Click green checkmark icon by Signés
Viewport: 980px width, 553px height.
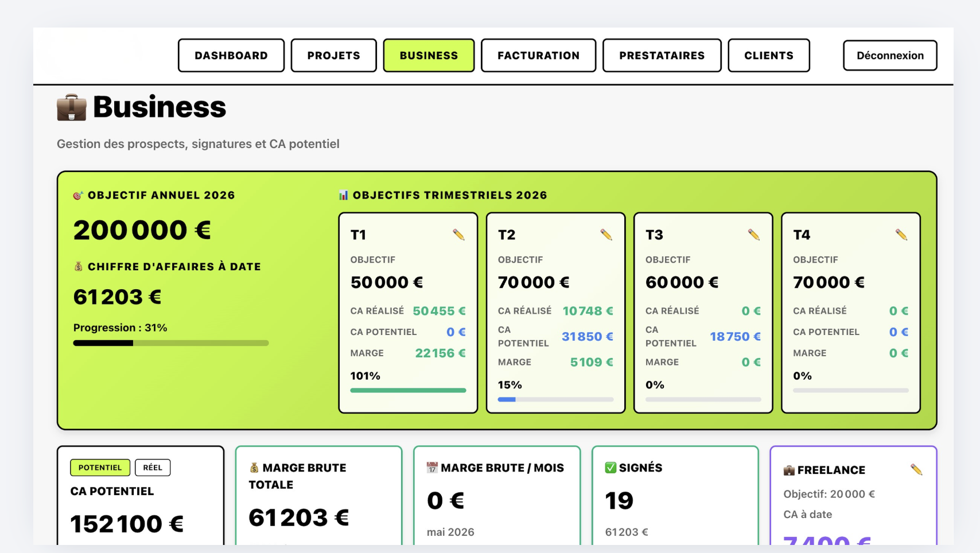tap(610, 468)
